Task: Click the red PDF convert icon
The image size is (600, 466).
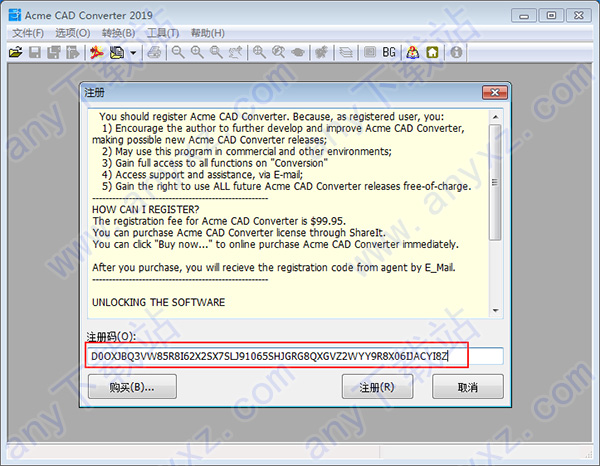Action: [97, 52]
